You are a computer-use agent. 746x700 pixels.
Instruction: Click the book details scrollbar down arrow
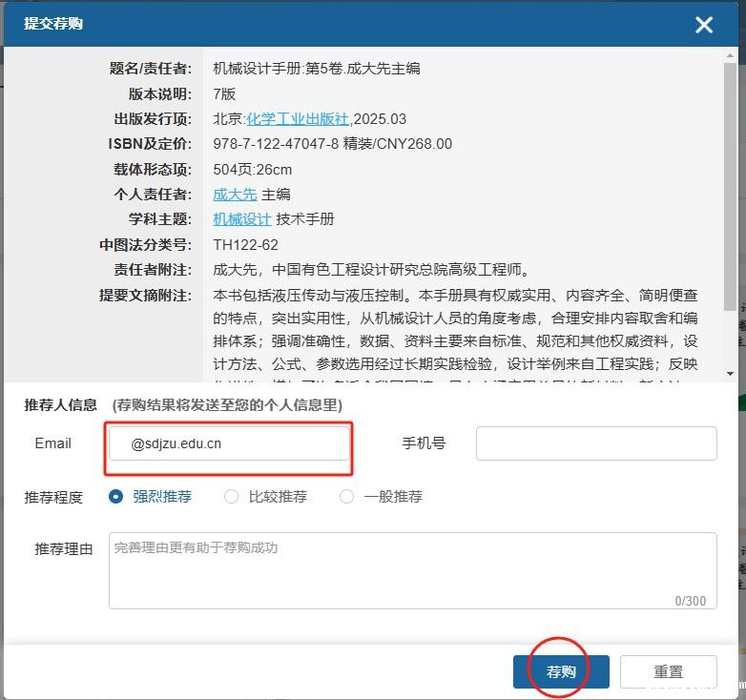pyautogui.click(x=731, y=374)
